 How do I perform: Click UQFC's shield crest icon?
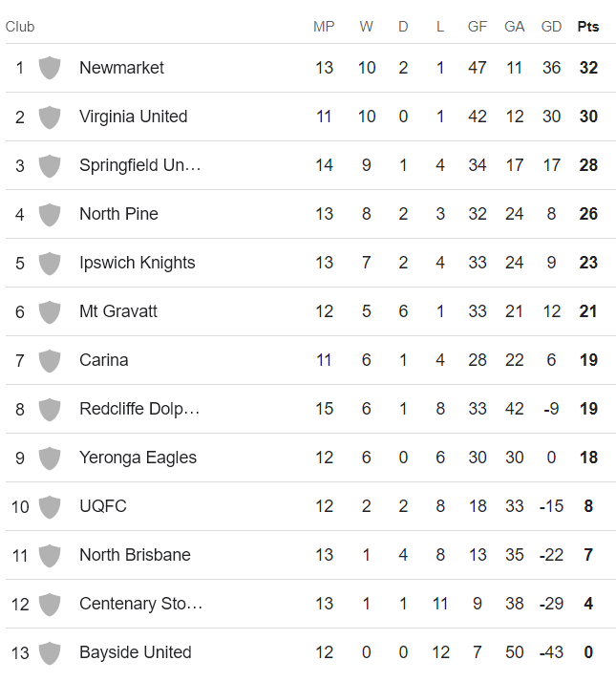coord(50,506)
